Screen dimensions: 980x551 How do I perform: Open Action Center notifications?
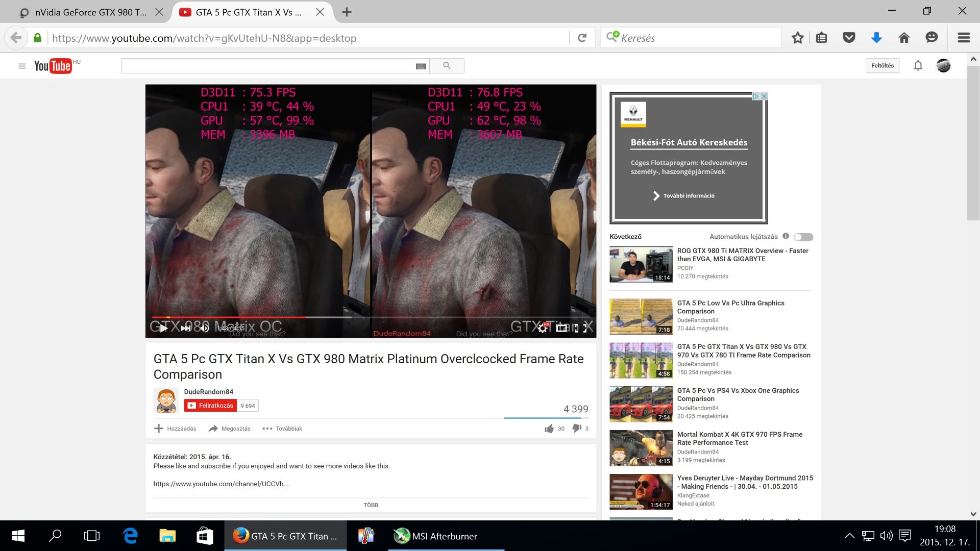click(905, 536)
